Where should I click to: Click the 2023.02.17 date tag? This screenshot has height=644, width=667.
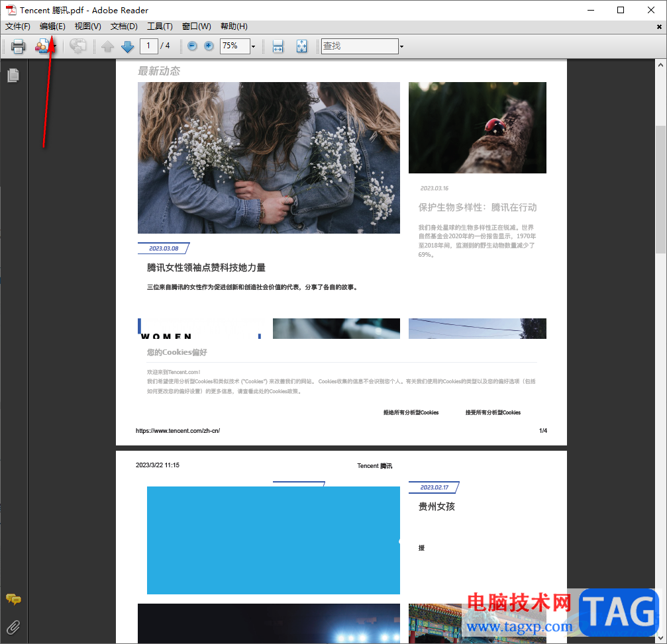434,487
